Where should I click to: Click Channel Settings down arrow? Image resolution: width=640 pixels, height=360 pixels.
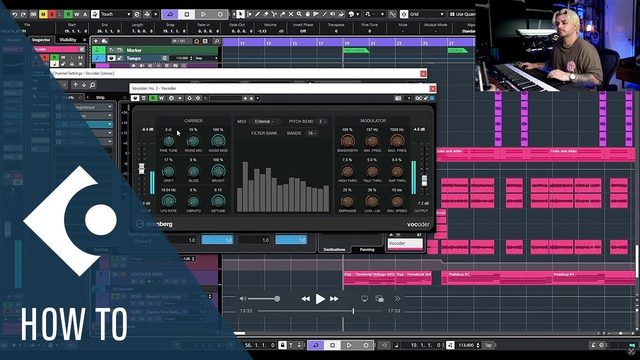coord(84,85)
